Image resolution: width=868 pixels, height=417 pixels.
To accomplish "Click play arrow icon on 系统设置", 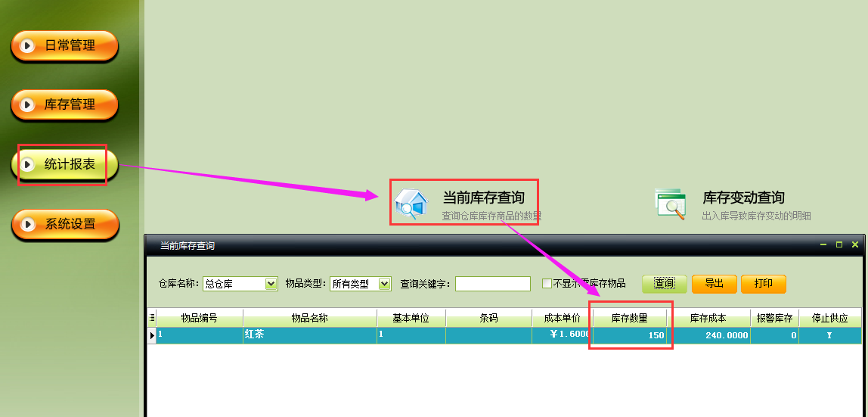I will click(27, 225).
